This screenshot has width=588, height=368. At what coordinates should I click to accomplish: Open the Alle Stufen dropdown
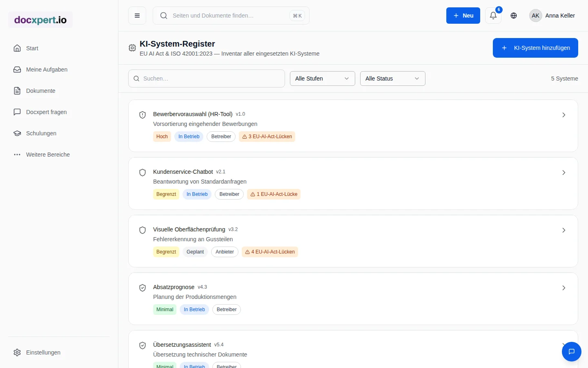[323, 79]
